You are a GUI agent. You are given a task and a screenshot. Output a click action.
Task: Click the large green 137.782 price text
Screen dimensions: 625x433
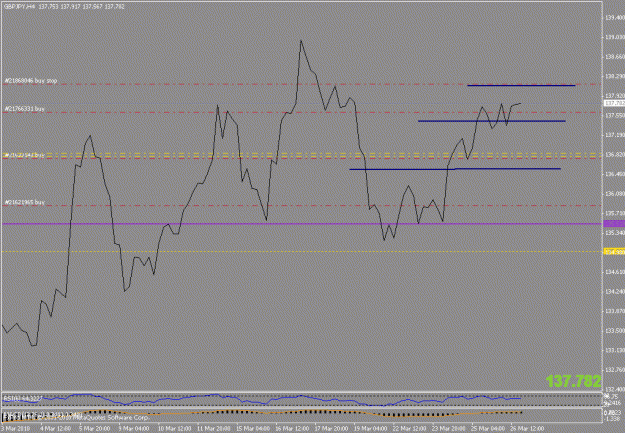pyautogui.click(x=573, y=381)
